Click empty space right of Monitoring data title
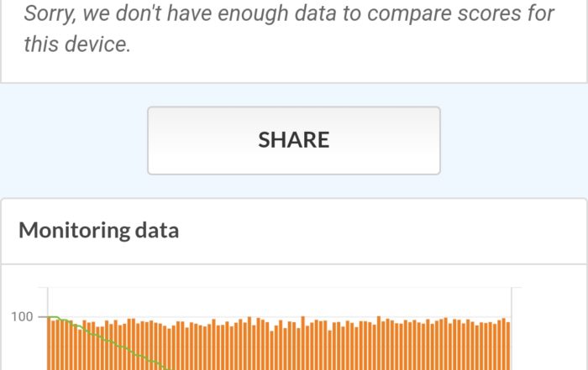This screenshot has height=370, width=588. (x=378, y=230)
